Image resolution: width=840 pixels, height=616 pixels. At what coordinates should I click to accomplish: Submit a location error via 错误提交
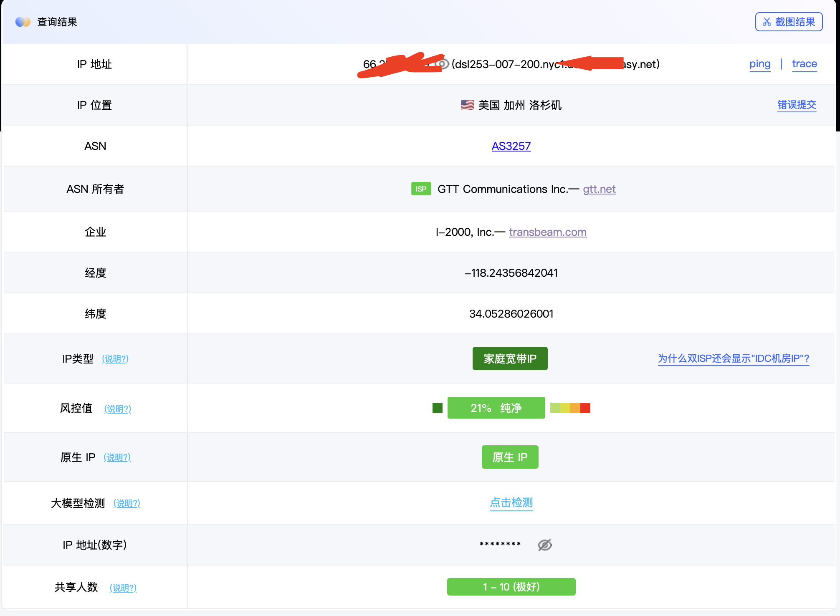(x=797, y=105)
